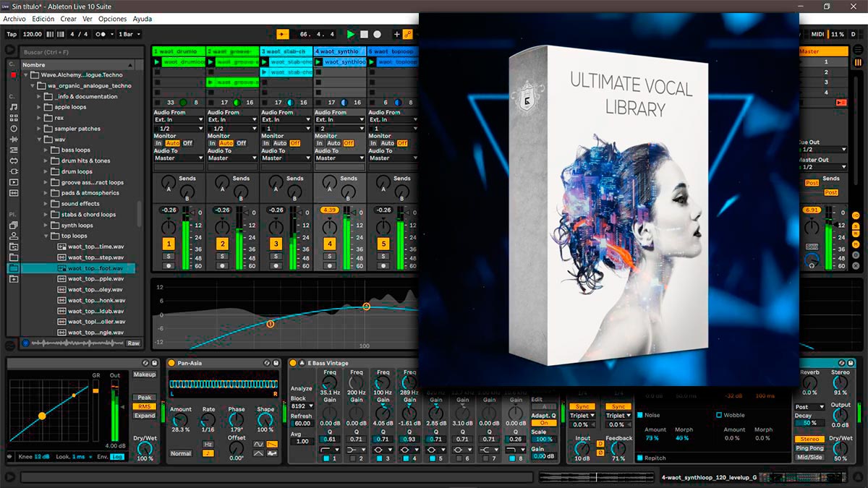Click the Makeup button in compressor
The image size is (868, 488).
pos(145,374)
